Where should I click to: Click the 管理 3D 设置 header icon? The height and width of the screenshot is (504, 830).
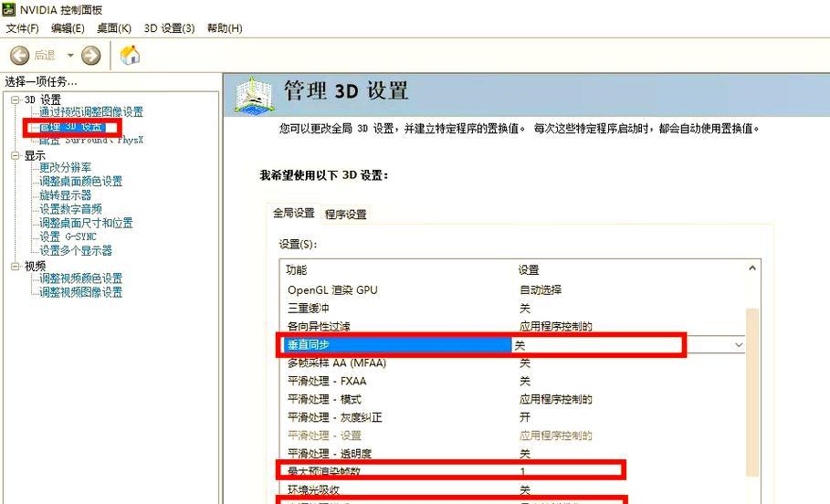(254, 95)
